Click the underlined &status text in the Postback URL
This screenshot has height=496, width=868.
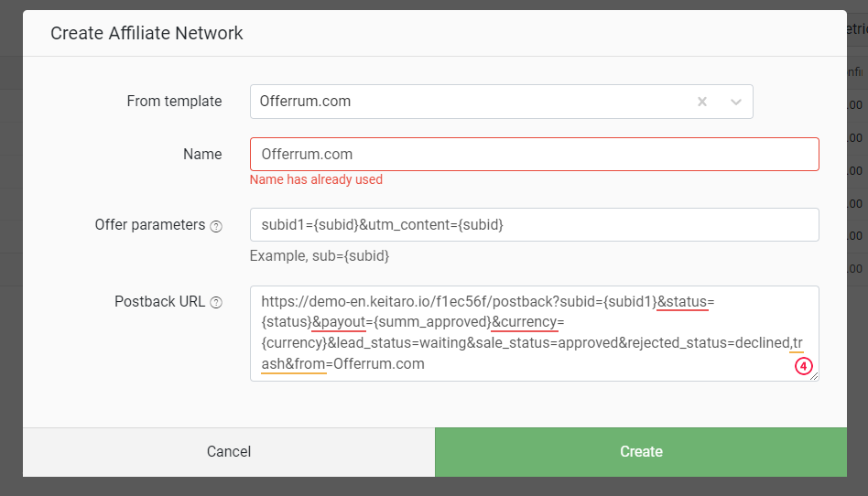[x=682, y=302]
